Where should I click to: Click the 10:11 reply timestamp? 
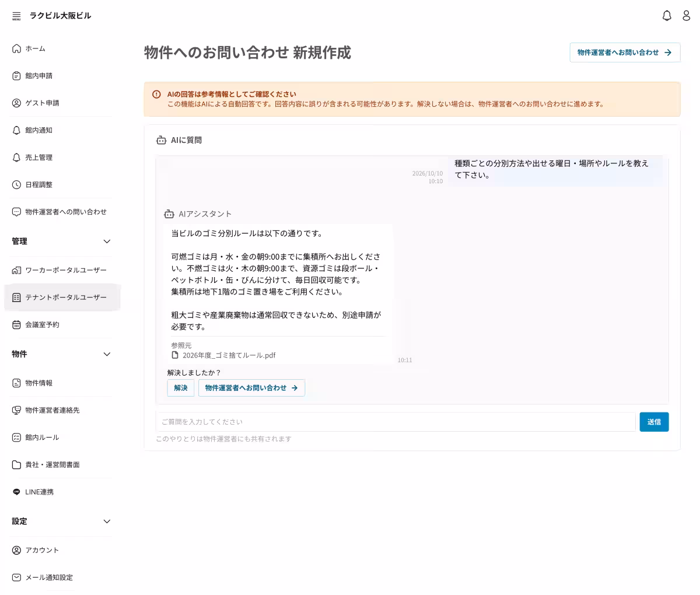[405, 360]
